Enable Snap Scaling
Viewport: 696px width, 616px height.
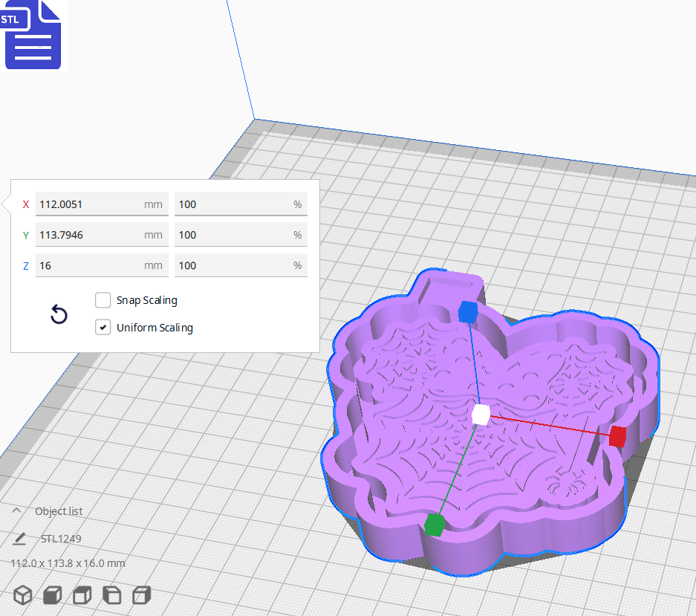tap(103, 300)
